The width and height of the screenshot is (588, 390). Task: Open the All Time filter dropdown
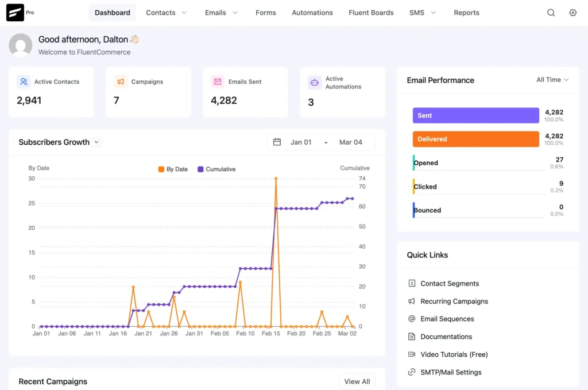[551, 80]
